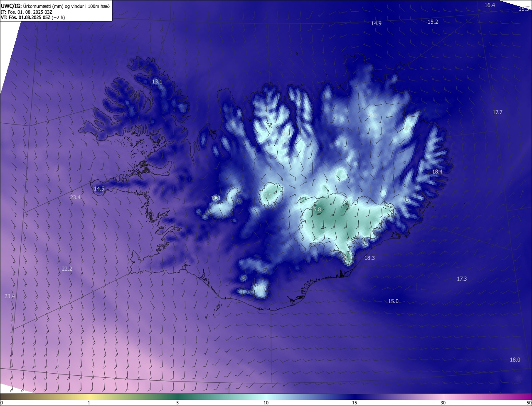Click the title line 'UWC/IG: Úrkomumætti (mm) og vindur'
The width and height of the screenshot is (532, 406).
(55, 6)
